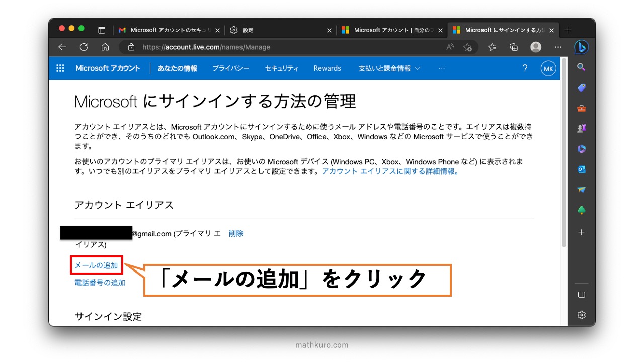Screen dimensions: 644x362
Task: Expand 支払いと課金情報 dropdown
Action: click(x=389, y=68)
